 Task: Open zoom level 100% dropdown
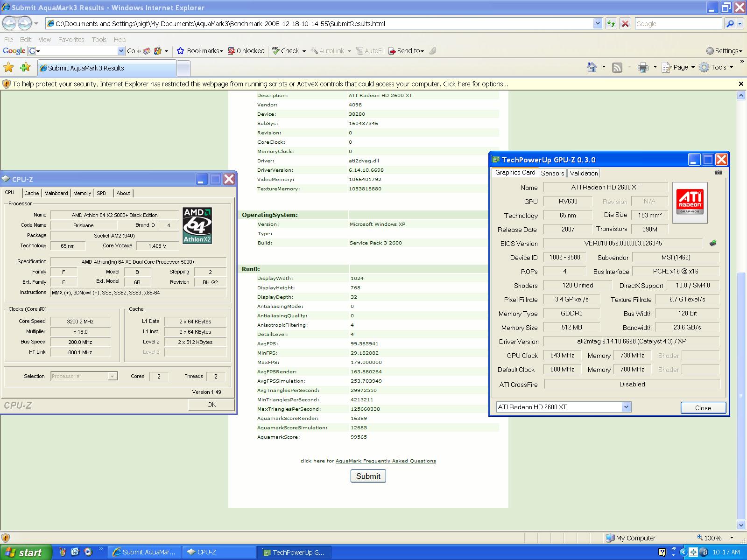[732, 538]
